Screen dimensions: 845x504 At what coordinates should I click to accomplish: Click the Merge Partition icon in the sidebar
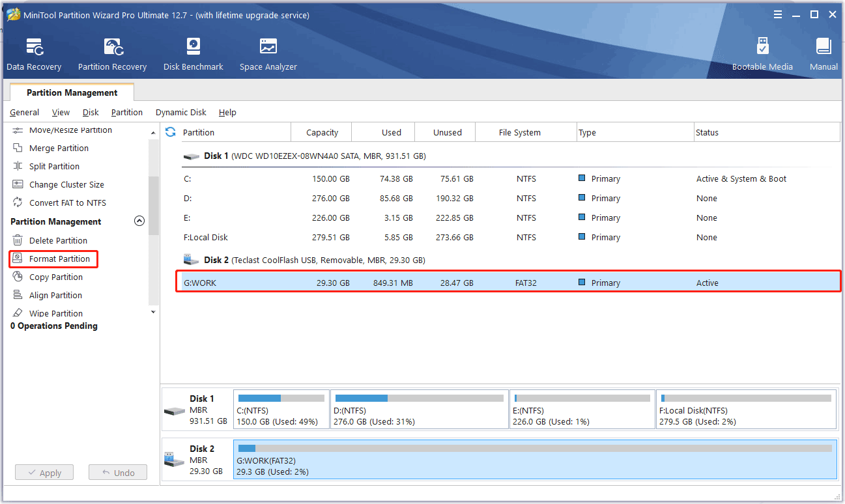coord(18,148)
